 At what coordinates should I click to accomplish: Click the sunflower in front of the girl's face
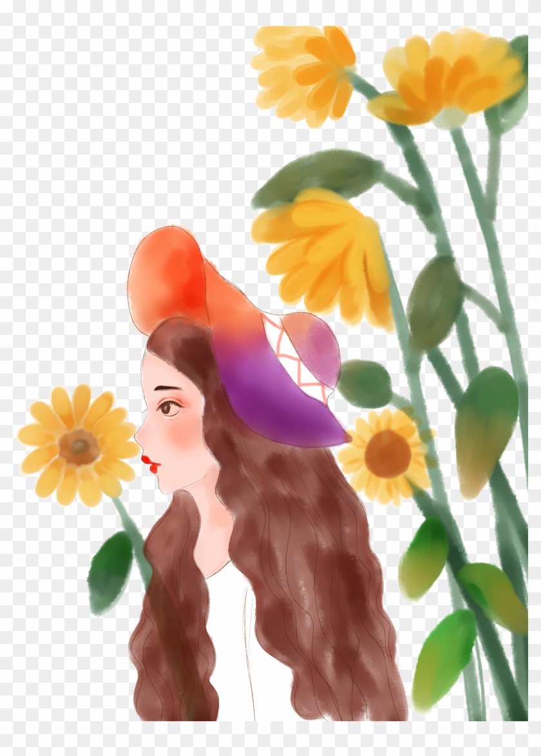coord(79,444)
